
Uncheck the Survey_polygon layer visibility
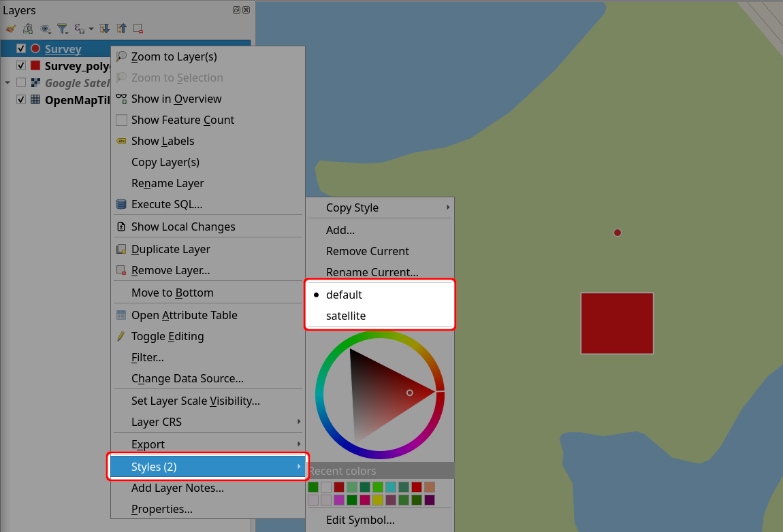(21, 65)
